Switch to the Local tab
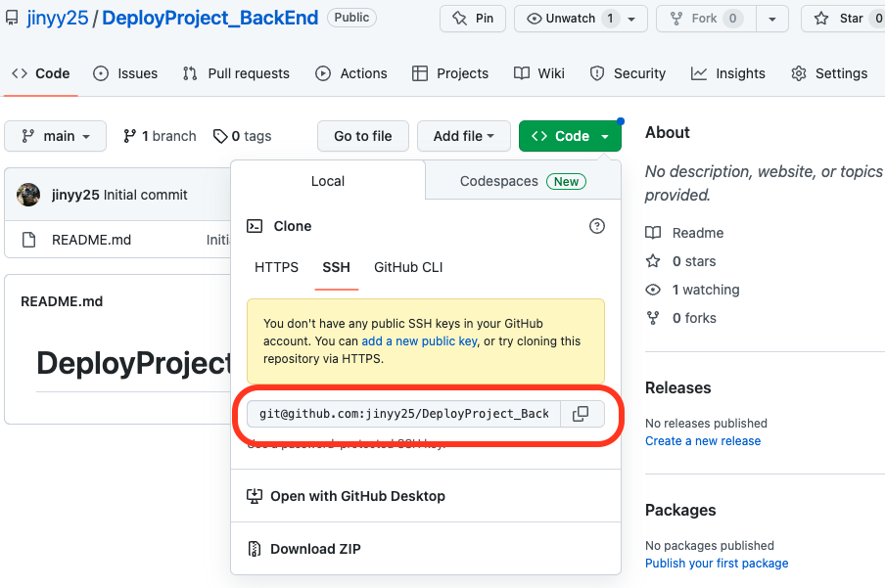 pyautogui.click(x=328, y=181)
